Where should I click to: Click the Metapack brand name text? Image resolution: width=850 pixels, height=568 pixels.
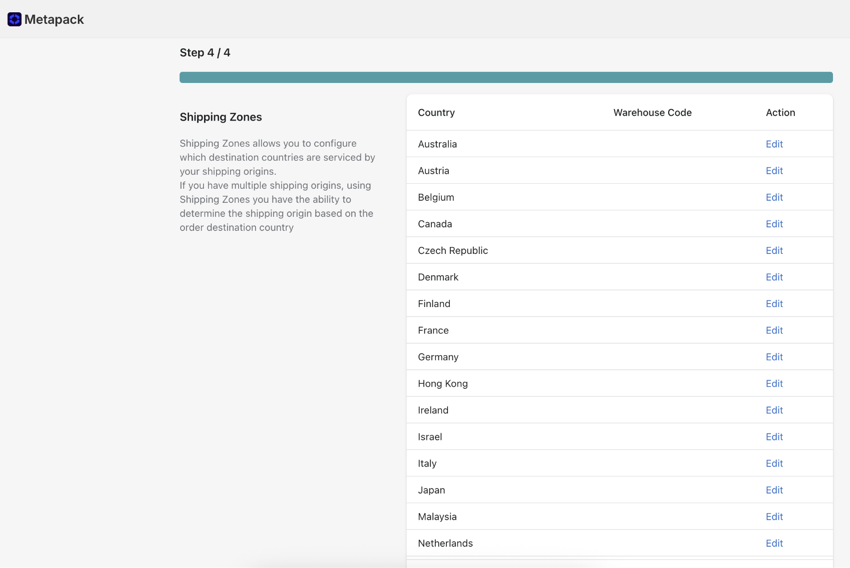click(54, 20)
